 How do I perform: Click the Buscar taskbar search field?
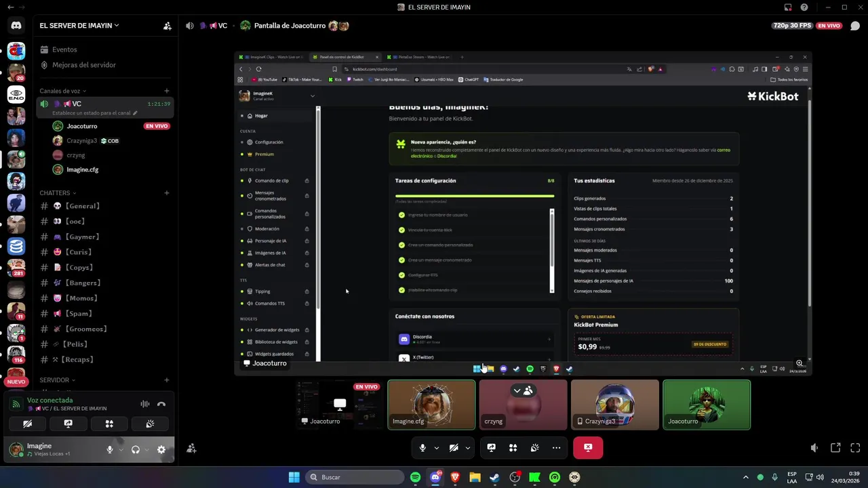[355, 477]
